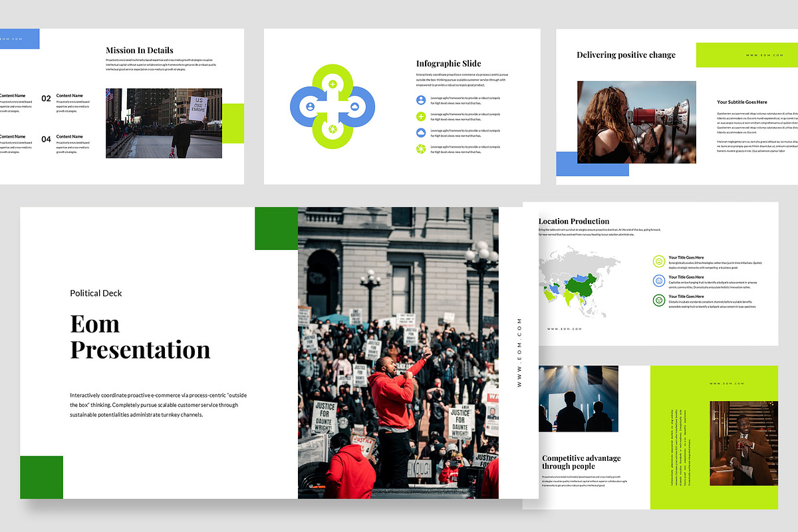
Task: Select the description beside the blue user icon
Action: coord(465,100)
